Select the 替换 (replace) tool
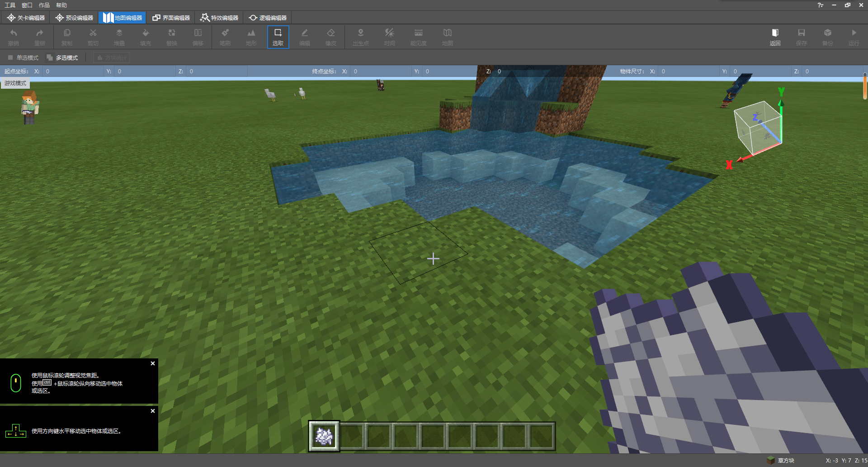This screenshot has width=868, height=467. pos(172,37)
